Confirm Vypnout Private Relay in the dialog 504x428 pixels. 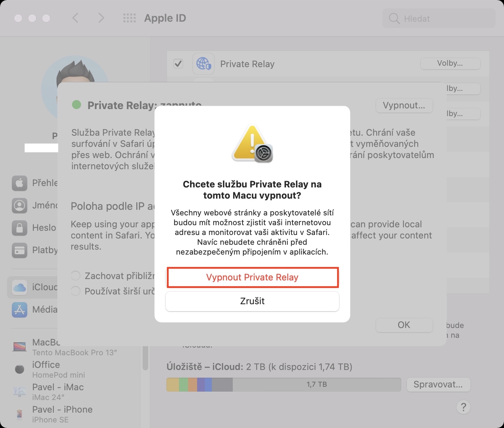tap(252, 277)
